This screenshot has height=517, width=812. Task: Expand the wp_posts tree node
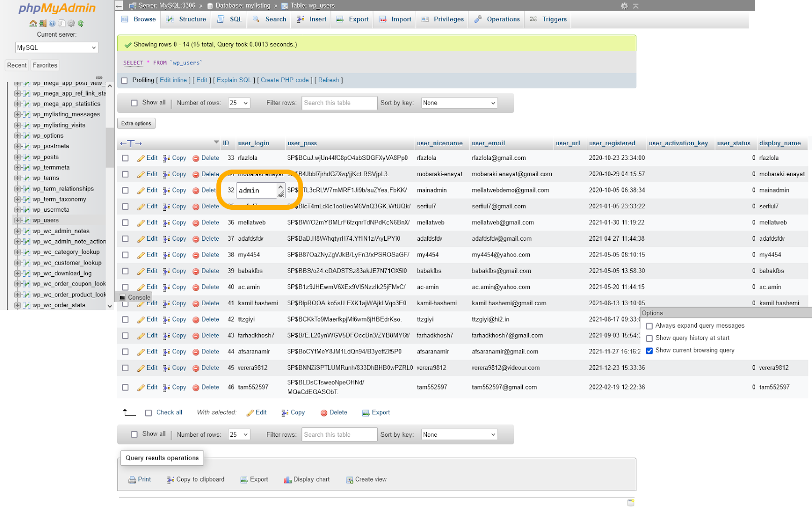point(18,157)
